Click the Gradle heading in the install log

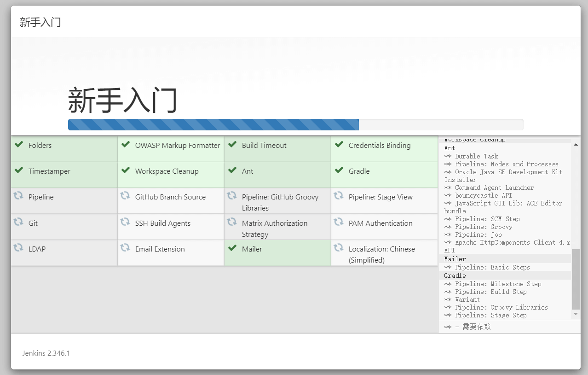coord(455,275)
